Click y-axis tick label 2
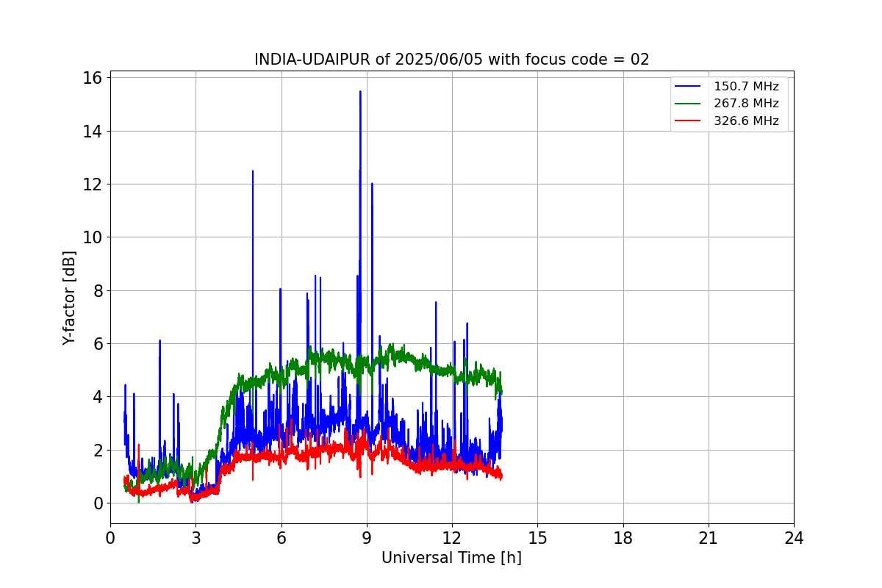 click(97, 450)
